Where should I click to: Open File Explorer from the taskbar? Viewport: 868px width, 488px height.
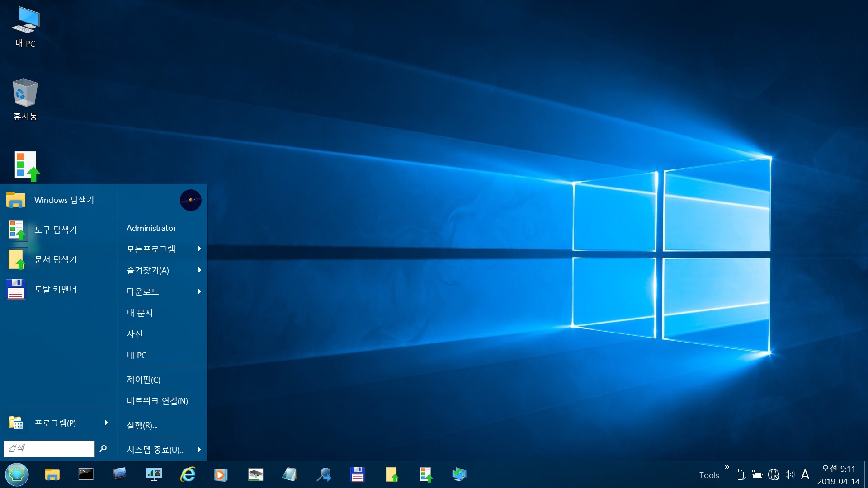point(52,474)
